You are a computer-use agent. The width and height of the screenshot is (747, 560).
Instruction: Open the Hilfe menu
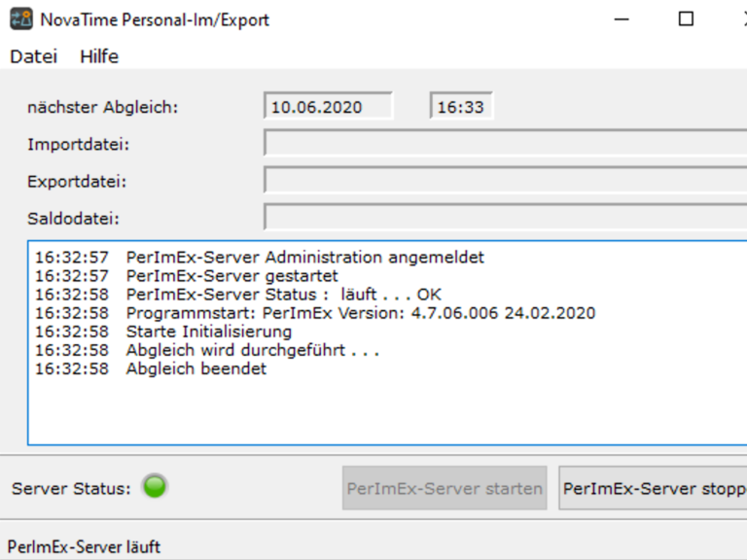(99, 56)
